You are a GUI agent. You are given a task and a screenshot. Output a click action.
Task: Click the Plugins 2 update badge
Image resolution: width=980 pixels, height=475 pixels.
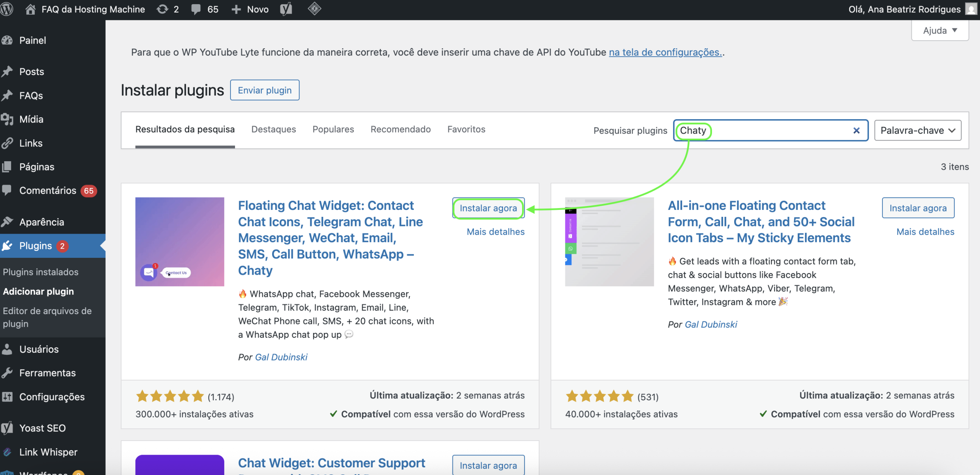[x=62, y=246]
